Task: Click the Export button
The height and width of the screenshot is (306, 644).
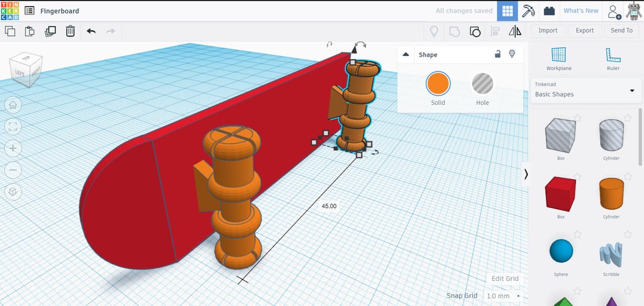Action: pyautogui.click(x=584, y=30)
